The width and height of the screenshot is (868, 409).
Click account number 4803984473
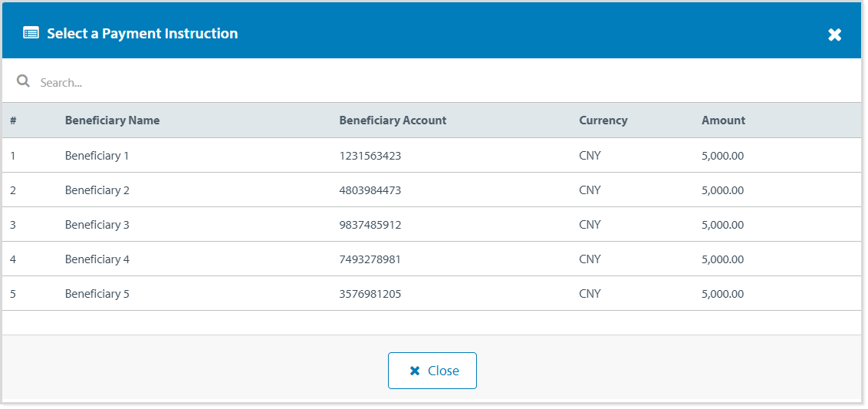[370, 190]
